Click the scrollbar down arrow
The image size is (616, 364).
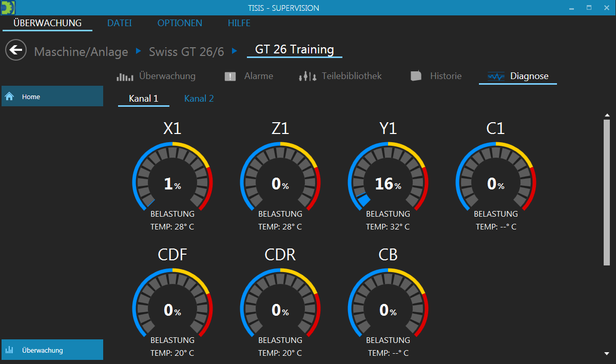pyautogui.click(x=607, y=353)
